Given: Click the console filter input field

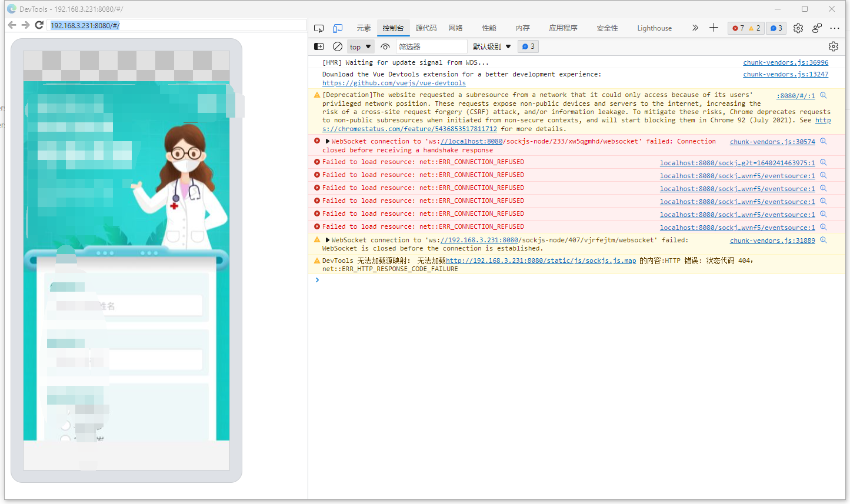Looking at the screenshot, I should (x=431, y=46).
